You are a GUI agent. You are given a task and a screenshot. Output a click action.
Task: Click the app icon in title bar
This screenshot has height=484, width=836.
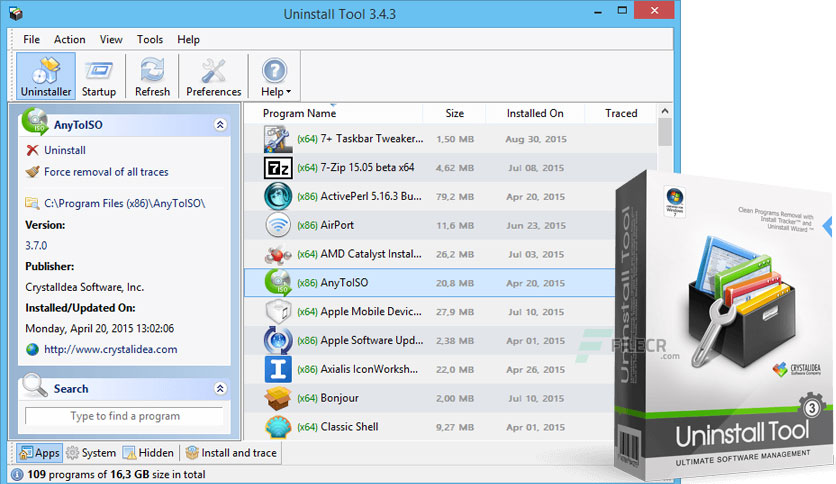[15, 13]
